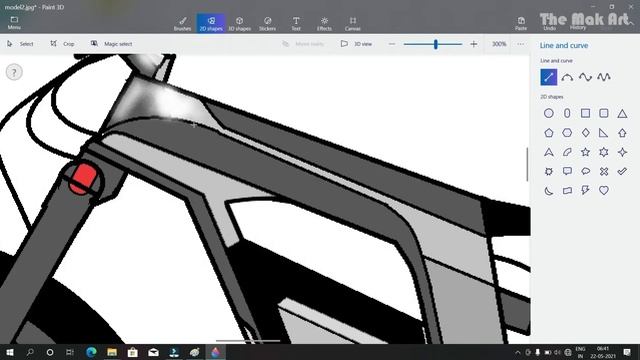Open Microsoft Edge from the taskbar
Screen dimensions: 640x360
(91, 352)
